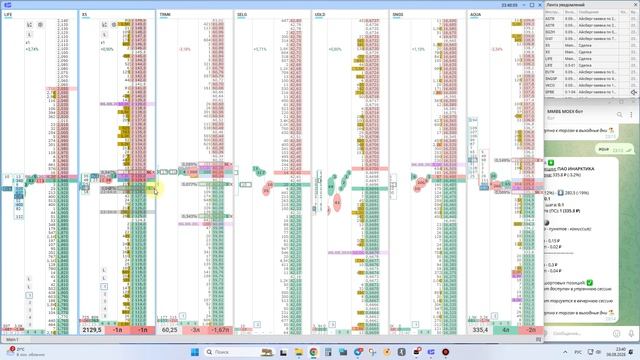Click the microphone icon in Telegram
The width and height of the screenshot is (640, 360).
pyautogui.click(x=631, y=333)
